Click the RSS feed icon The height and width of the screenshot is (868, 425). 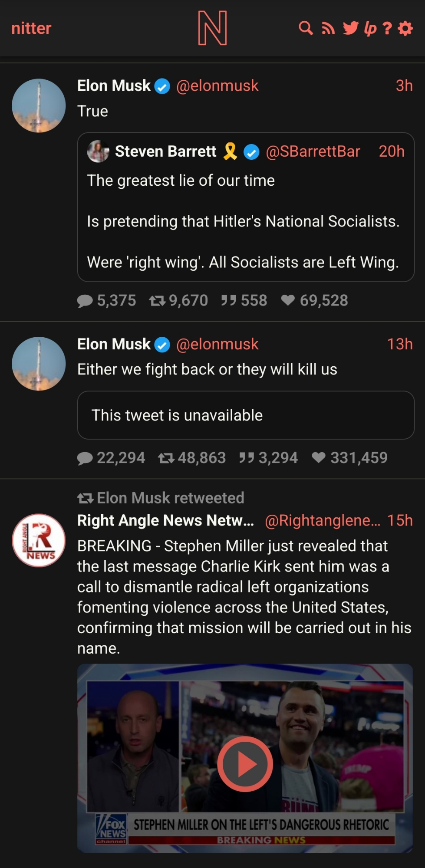pyautogui.click(x=328, y=28)
